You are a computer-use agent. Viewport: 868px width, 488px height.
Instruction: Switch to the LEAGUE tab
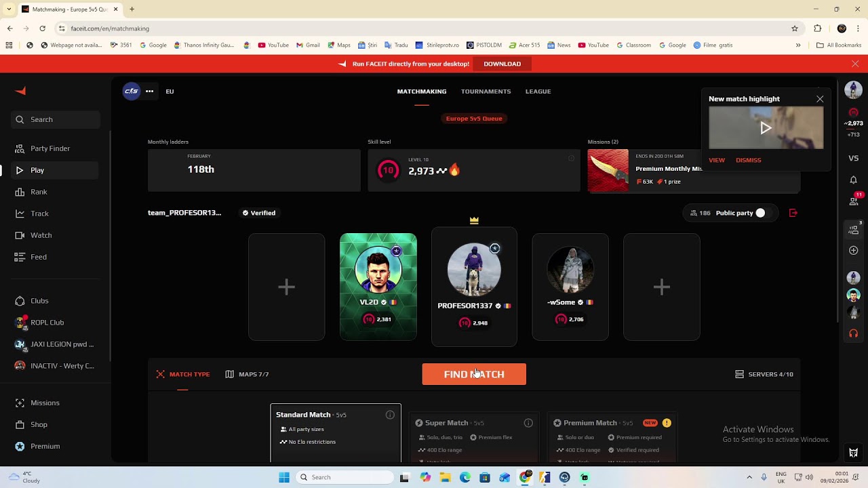pyautogui.click(x=538, y=91)
